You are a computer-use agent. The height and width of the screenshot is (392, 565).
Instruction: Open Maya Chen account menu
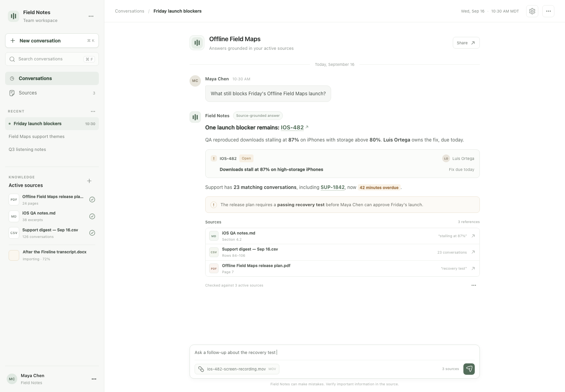click(x=94, y=379)
